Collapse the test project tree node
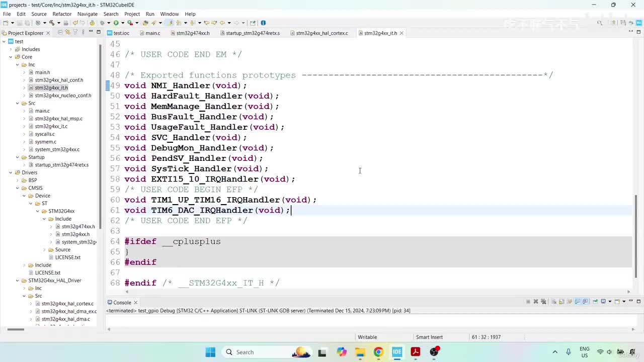Screen dimensions: 644x362 [x=4, y=42]
